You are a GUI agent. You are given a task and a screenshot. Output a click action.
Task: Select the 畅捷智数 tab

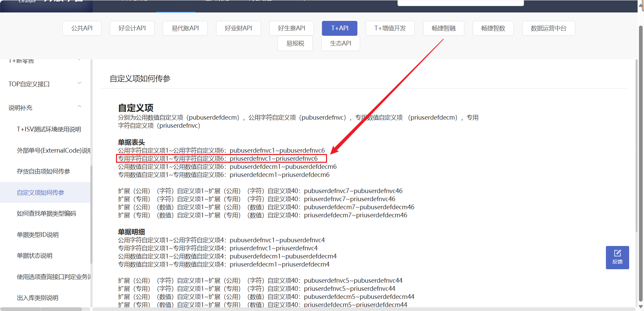point(493,28)
